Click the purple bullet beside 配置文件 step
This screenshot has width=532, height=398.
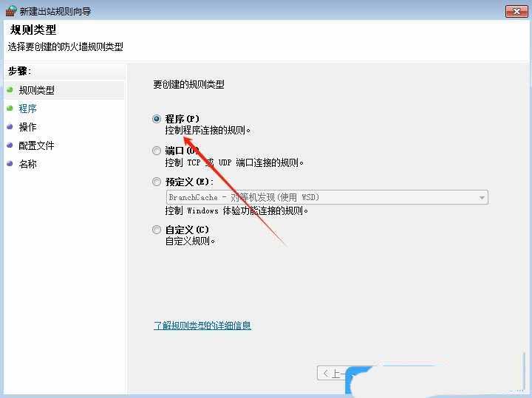[x=10, y=145]
